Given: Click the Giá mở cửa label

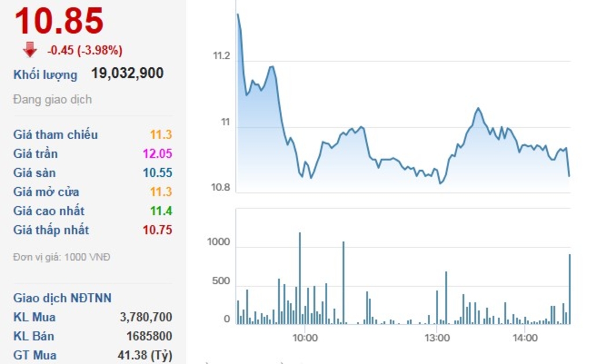Looking at the screenshot, I should pos(46,192).
